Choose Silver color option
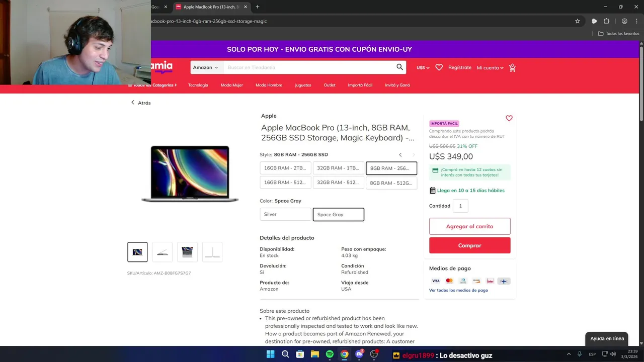644x362 pixels. pyautogui.click(x=285, y=214)
